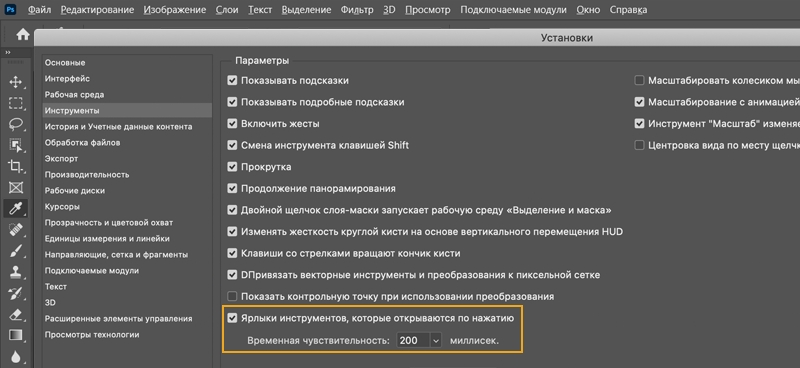
Task: Select 'Обработка файлов' preferences category
Action: (x=127, y=142)
